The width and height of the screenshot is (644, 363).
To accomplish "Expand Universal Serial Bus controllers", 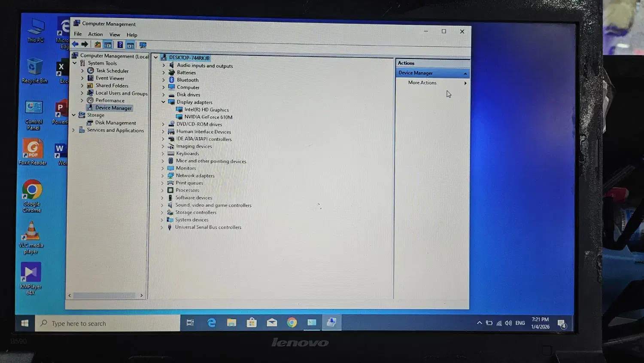I will point(162,227).
